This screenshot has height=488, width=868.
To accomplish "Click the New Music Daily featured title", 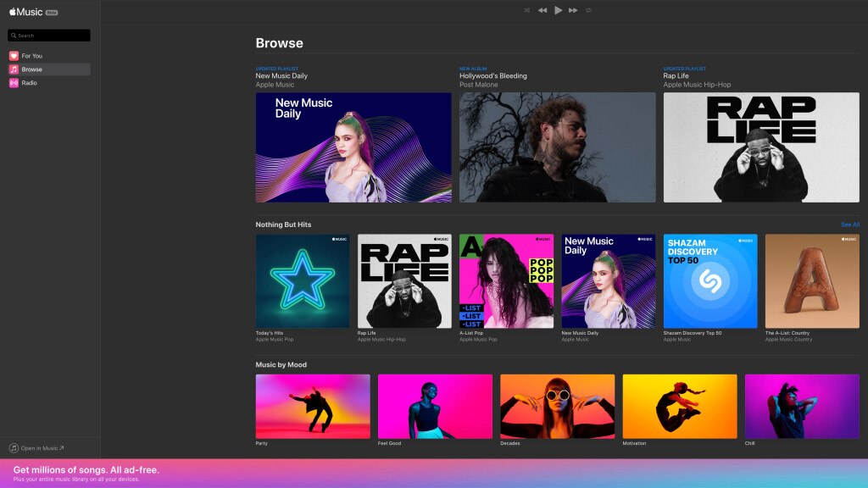I will 281,75.
